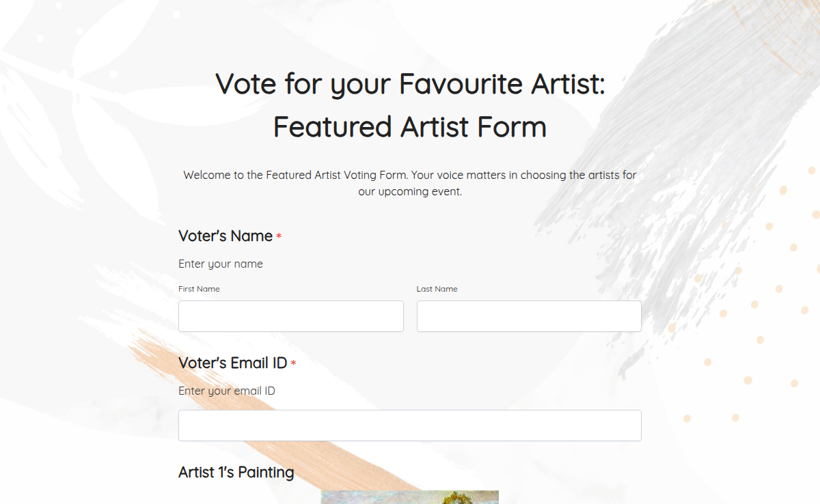Click the "Last Name" field label
Screen dimensions: 820x504
437,288
